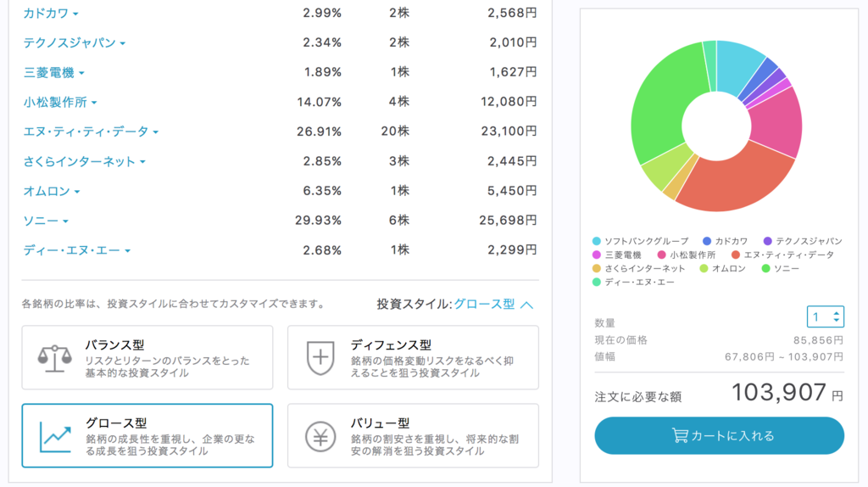Select the ディフェンス型 investment style card

point(413,357)
